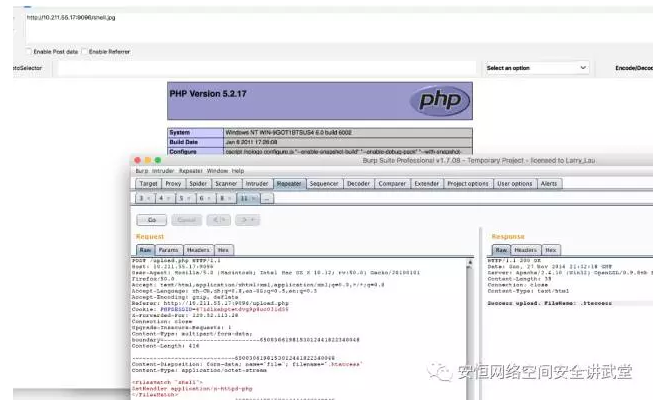671x420 pixels.
Task: Switch to the Intruder tool tab
Action: coord(257,184)
